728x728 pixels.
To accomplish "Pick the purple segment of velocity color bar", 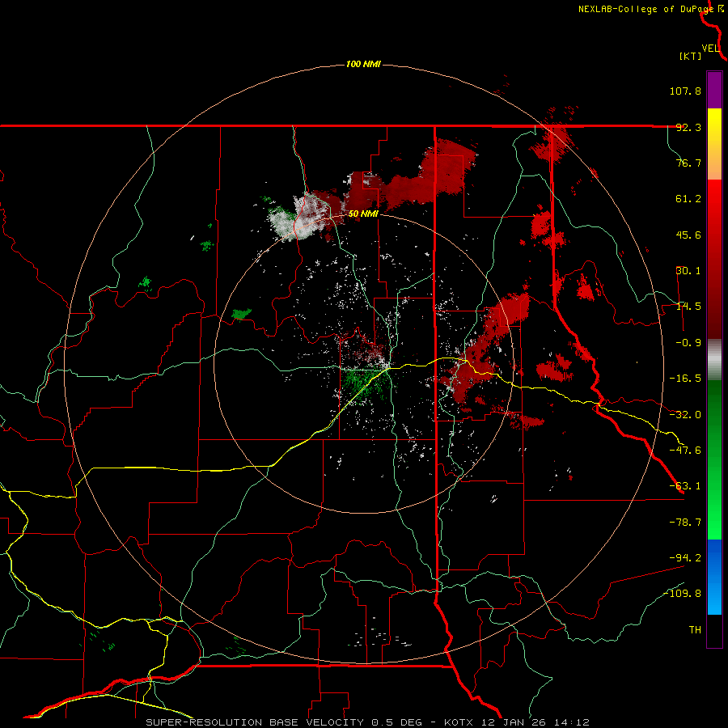I will (x=714, y=90).
